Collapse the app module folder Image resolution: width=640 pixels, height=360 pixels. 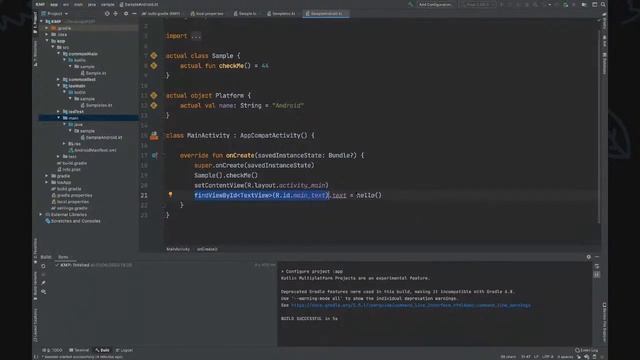(47, 41)
